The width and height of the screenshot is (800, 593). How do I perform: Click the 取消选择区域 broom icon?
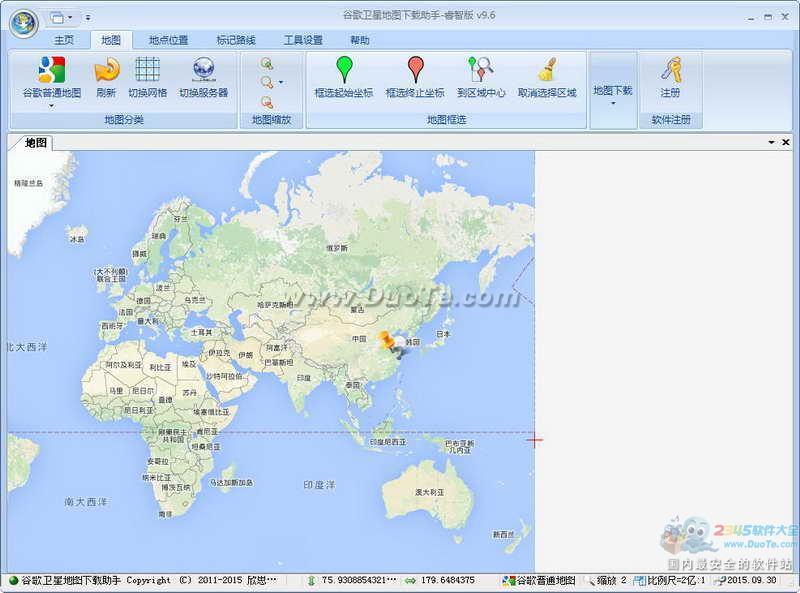tap(547, 69)
